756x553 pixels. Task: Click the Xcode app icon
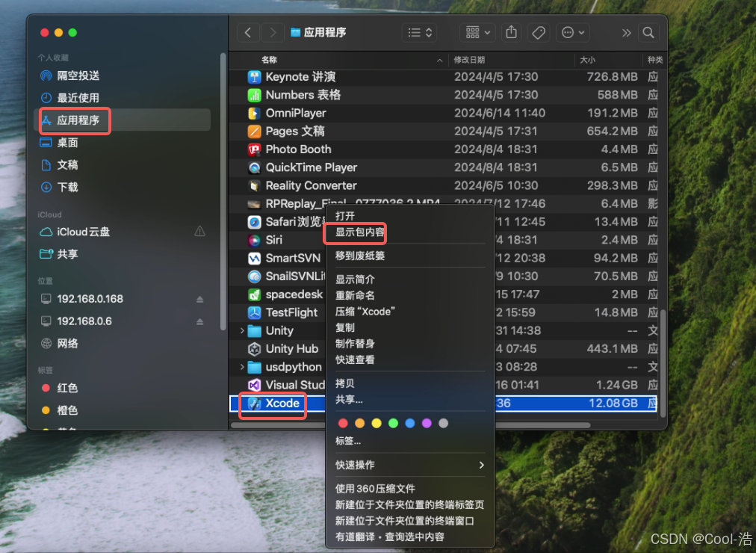point(254,403)
